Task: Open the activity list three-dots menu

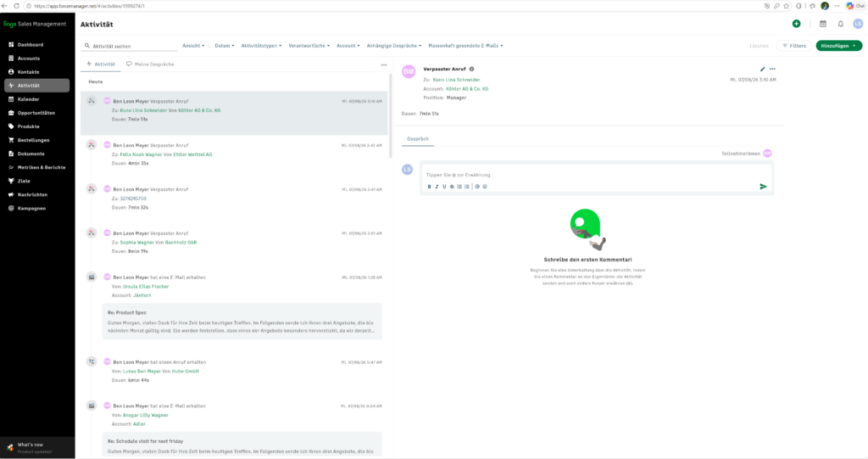Action: pos(384,64)
